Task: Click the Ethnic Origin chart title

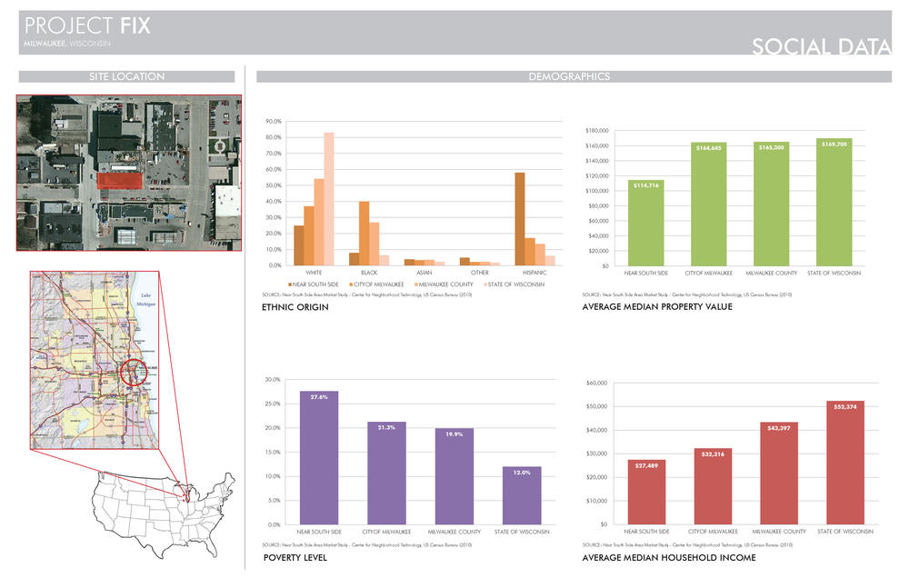Action: tap(295, 307)
